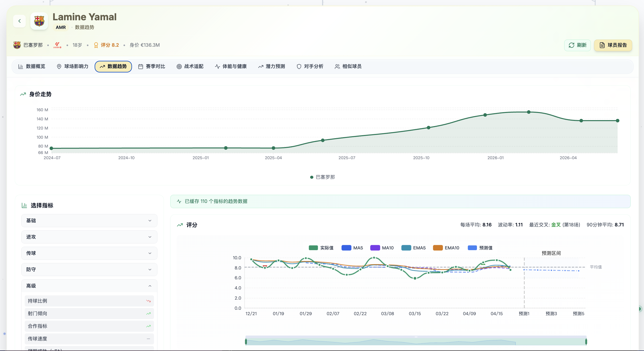The image size is (644, 351).
Task: Click the activity icon in cached data banner
Action: [179, 201]
